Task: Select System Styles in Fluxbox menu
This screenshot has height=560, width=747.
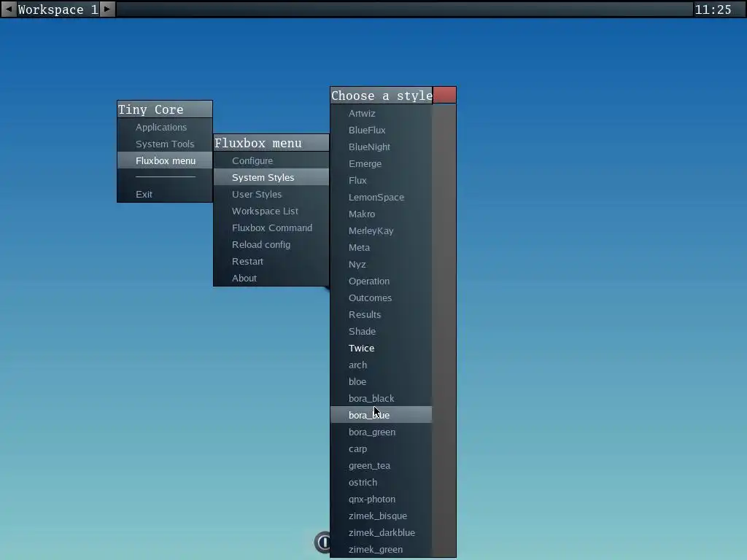Action: 271,177
